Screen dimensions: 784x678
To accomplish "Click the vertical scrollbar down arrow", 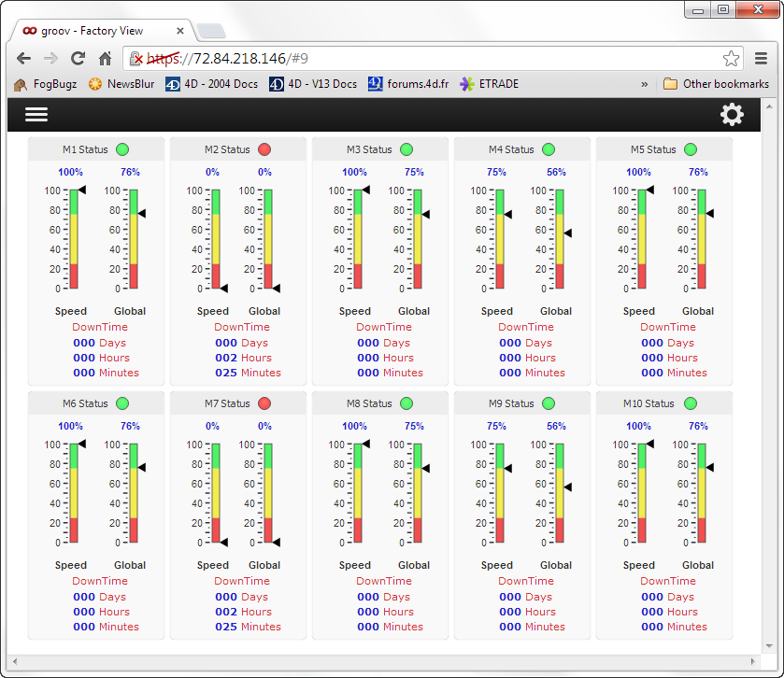I will pyautogui.click(x=769, y=646).
